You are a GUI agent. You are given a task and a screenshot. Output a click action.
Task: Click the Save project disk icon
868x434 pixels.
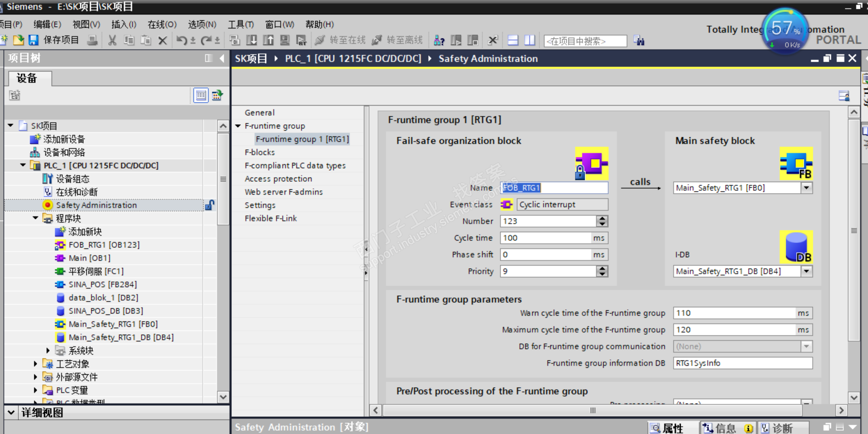pyautogui.click(x=33, y=40)
